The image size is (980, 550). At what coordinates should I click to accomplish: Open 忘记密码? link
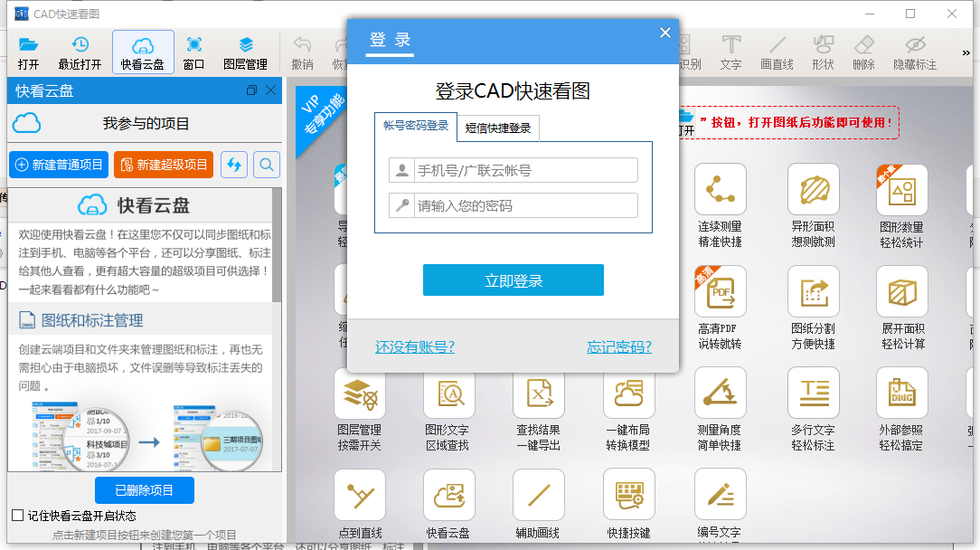tap(618, 346)
